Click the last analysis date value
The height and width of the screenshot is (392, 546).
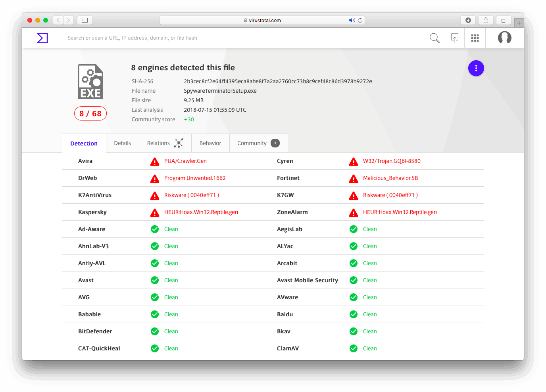215,110
